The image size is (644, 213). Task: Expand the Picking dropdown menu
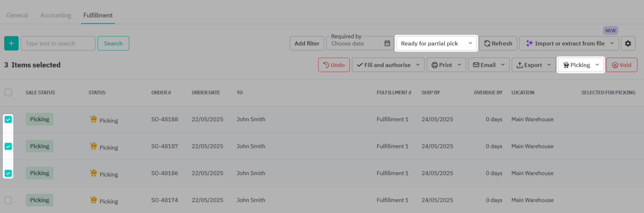pyautogui.click(x=580, y=65)
